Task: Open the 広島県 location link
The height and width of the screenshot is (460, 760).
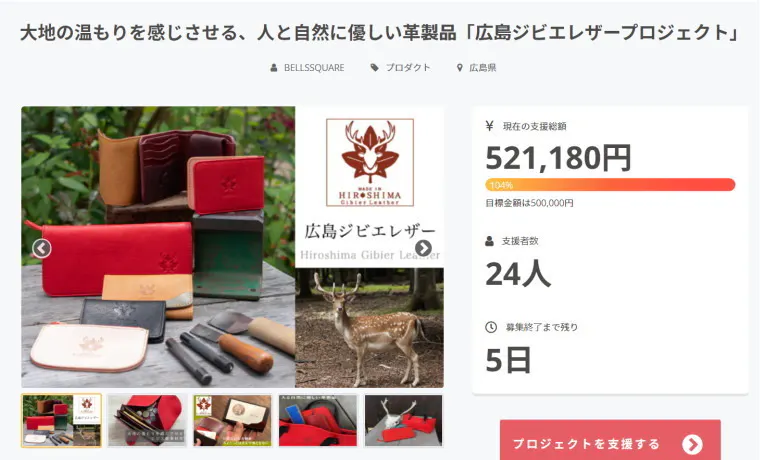Action: tap(482, 68)
